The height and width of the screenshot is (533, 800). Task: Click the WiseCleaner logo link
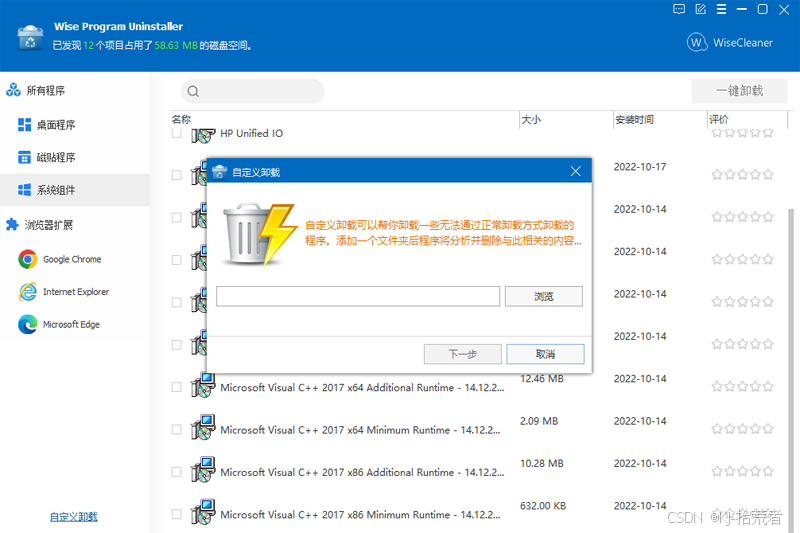click(x=730, y=43)
